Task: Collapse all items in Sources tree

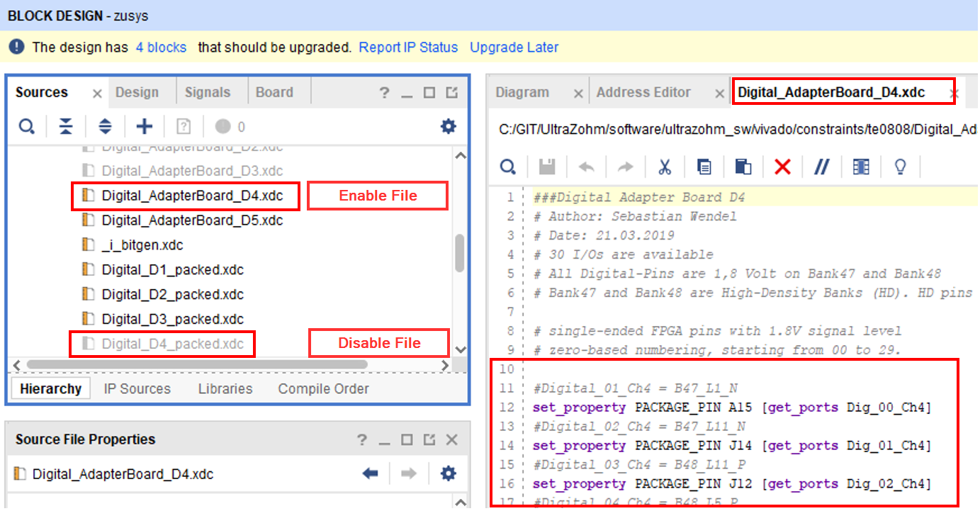Action: pyautogui.click(x=66, y=127)
